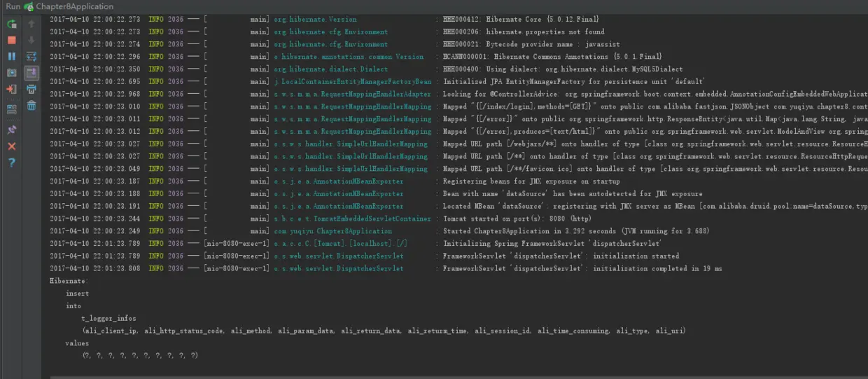Screen dimensions: 868x379
Task: Click the ali_client_ip column list line
Action: [x=384, y=331]
